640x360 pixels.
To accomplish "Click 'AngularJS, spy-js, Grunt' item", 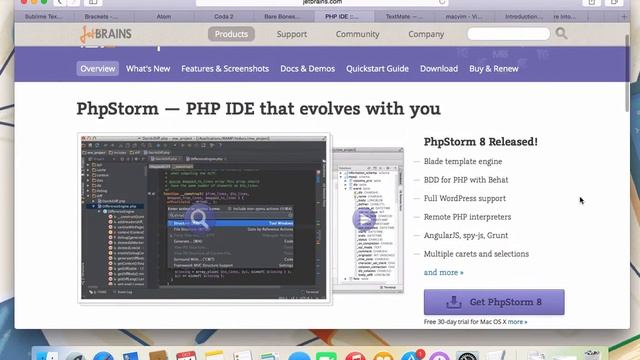I will [466, 235].
